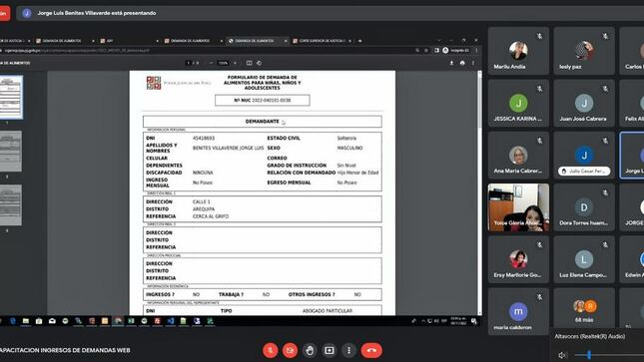
Task: Close the active DEMANDA DE ALIMENTOS tab
Action: point(286,41)
